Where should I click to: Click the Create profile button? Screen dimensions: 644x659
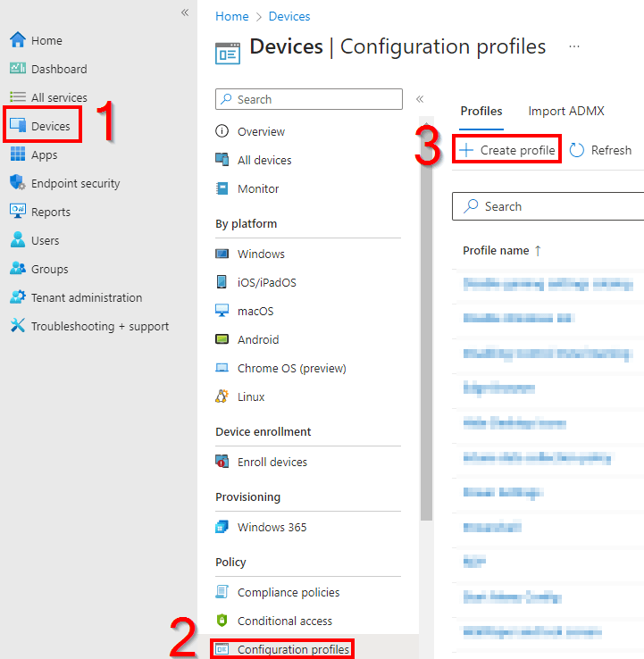click(507, 150)
